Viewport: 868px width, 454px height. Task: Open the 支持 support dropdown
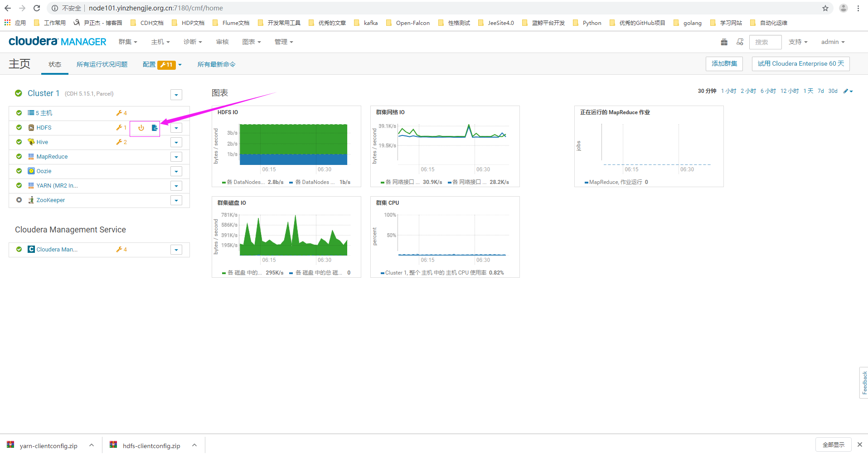tap(798, 42)
